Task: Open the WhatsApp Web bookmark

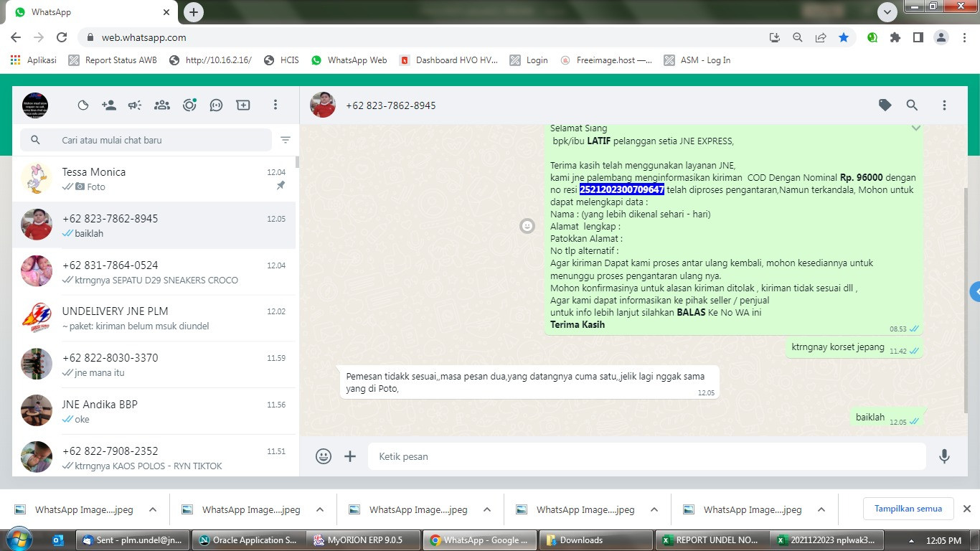Action: 349,60
